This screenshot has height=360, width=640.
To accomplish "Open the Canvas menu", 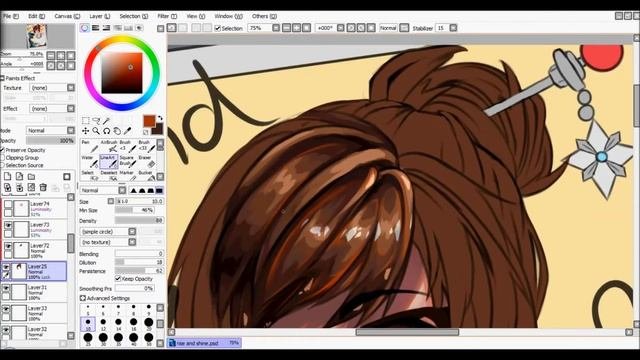I will 67,16.
